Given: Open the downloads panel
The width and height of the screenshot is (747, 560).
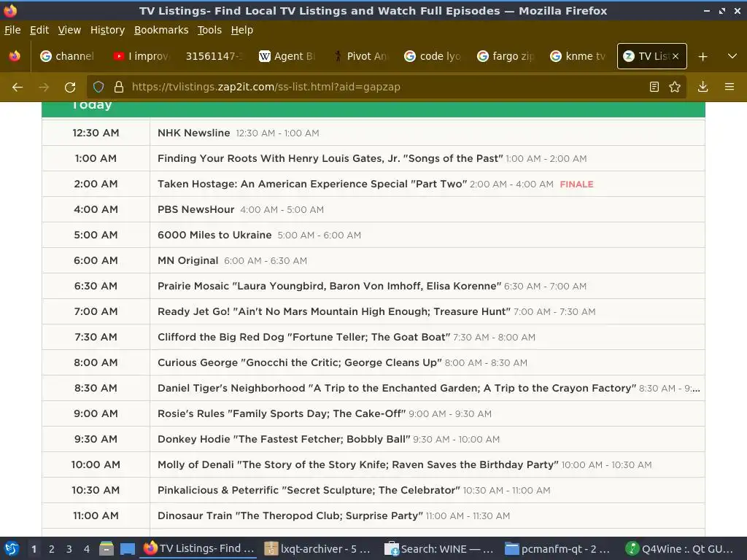Looking at the screenshot, I should pos(703,87).
